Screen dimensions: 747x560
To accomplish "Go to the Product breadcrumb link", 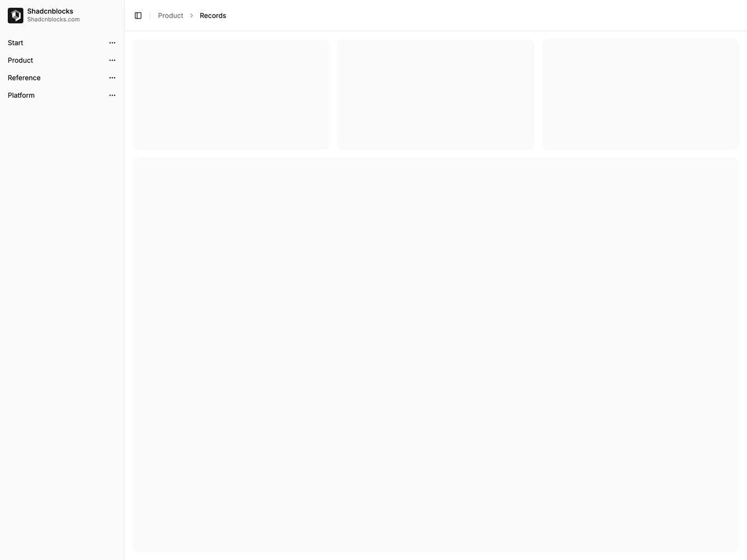I will click(x=171, y=16).
